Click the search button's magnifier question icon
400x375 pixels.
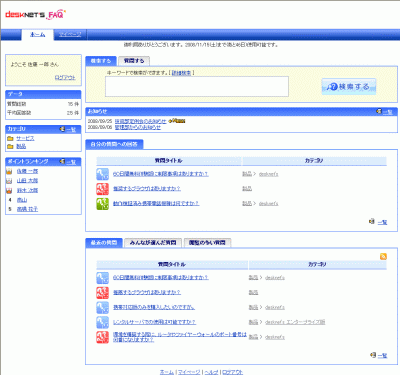(x=332, y=87)
